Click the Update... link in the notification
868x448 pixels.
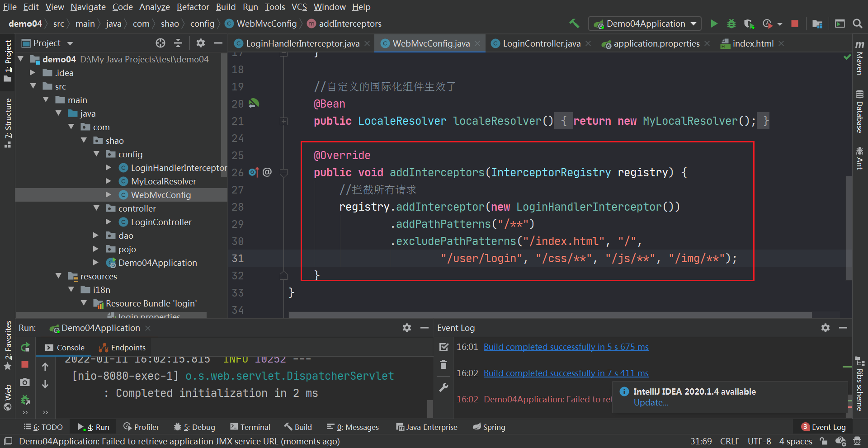[x=651, y=403]
